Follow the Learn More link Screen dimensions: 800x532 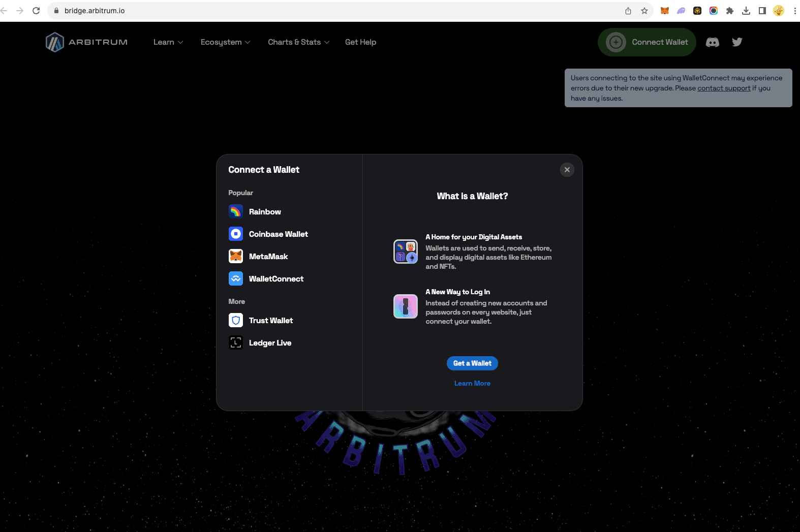point(472,384)
